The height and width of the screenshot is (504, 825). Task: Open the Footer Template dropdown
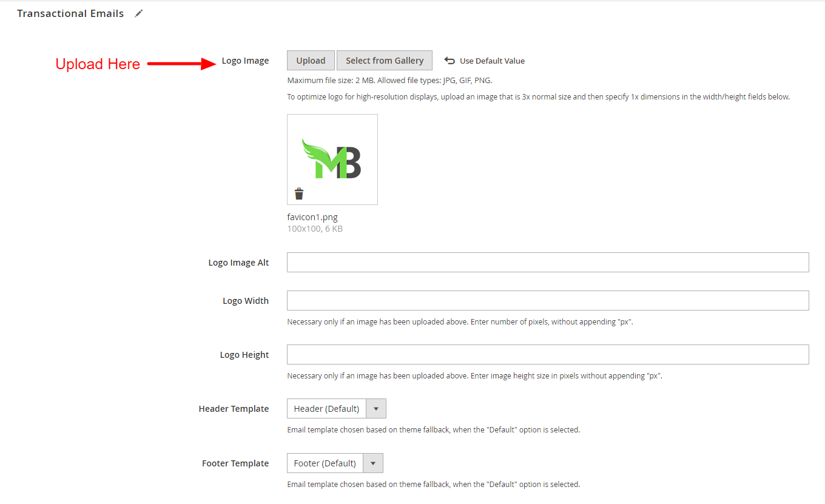pyautogui.click(x=335, y=463)
